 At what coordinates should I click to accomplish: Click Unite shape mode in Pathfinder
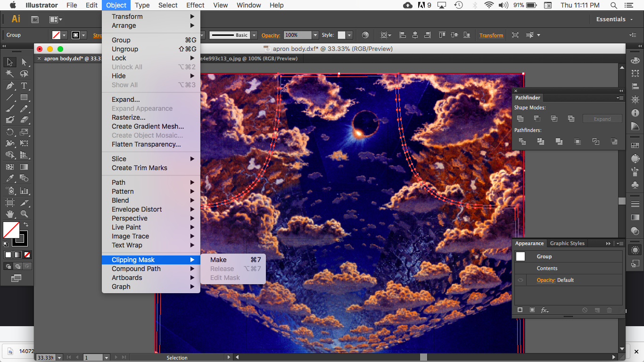pyautogui.click(x=520, y=119)
